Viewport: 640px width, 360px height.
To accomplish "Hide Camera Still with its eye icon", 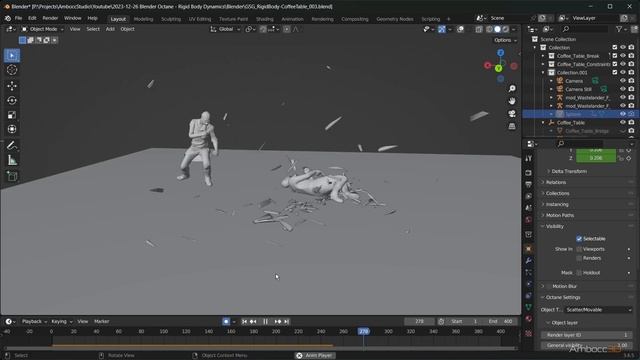I will tap(623, 89).
